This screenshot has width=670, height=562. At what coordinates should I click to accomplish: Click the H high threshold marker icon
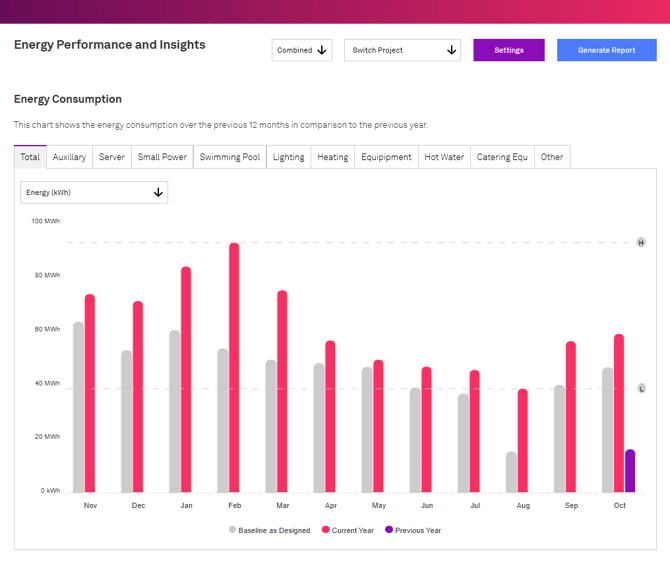tap(641, 243)
